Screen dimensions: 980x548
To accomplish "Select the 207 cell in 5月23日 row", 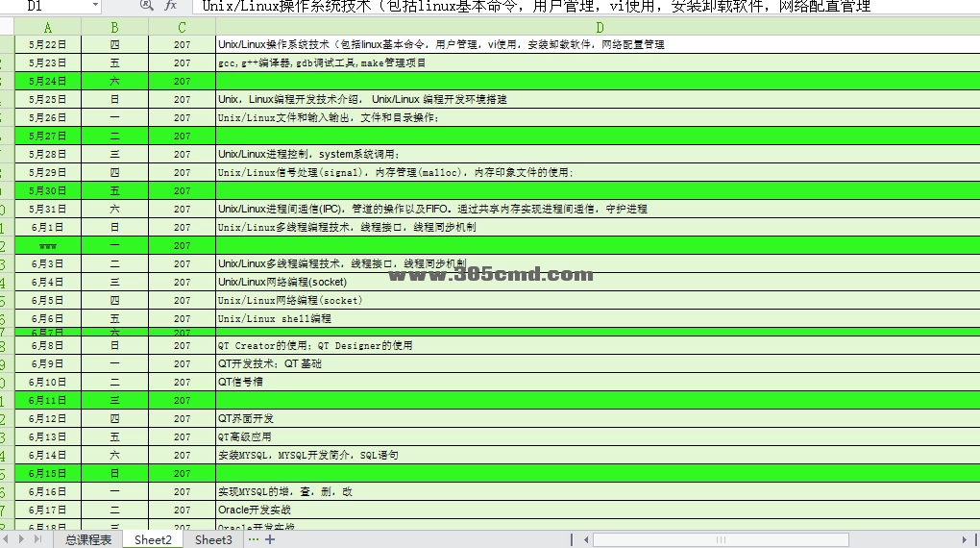I will coord(182,62).
